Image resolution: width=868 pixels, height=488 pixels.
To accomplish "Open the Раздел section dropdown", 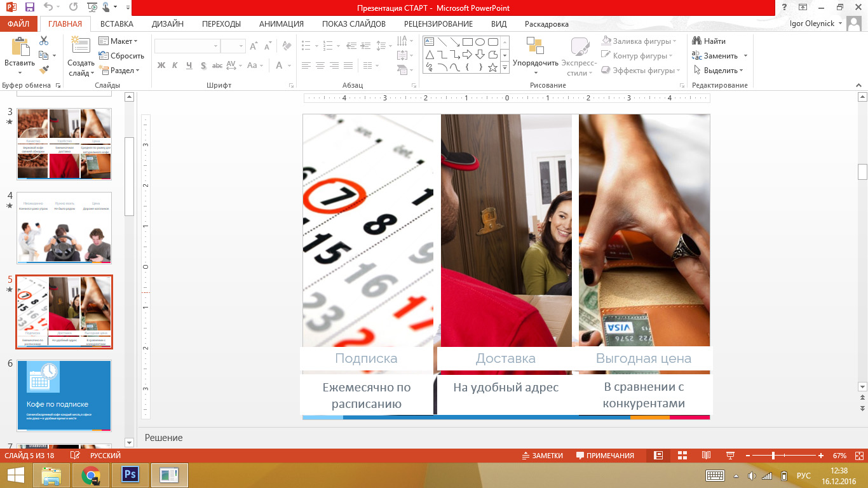I will [119, 71].
